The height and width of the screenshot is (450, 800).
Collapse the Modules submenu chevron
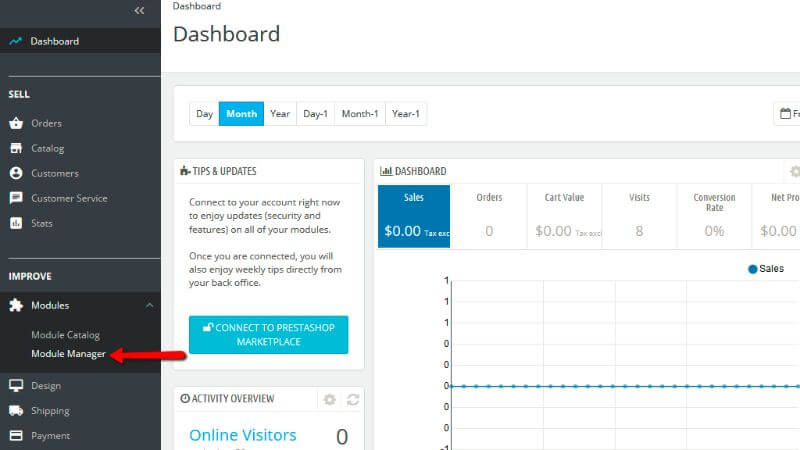(149, 305)
